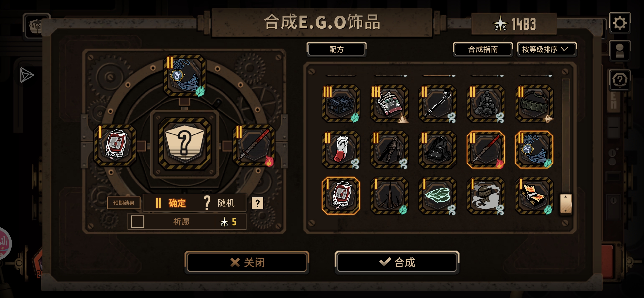Click the 关闭 close button

point(247,262)
